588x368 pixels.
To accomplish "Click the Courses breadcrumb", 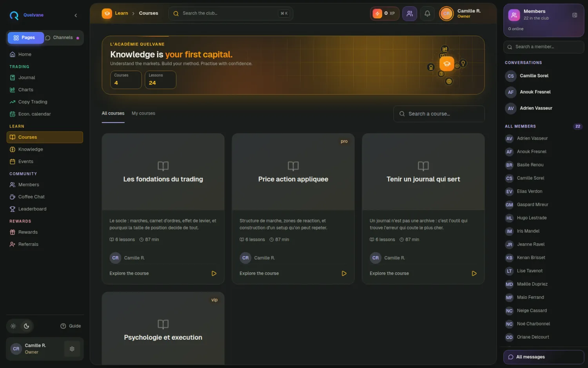I will (x=149, y=13).
